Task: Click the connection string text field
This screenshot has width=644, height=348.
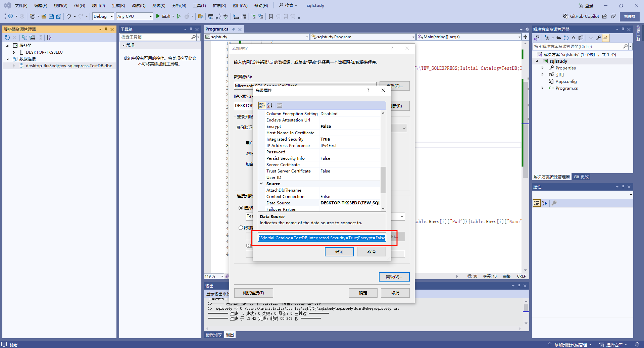Action: [x=322, y=238]
